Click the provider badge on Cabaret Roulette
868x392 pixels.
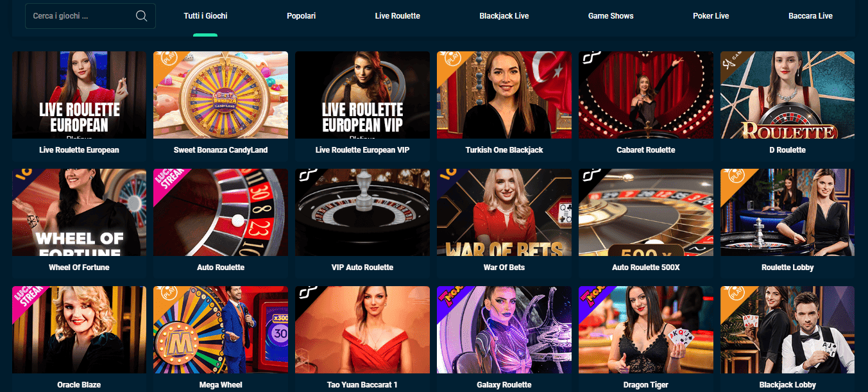tap(588, 60)
